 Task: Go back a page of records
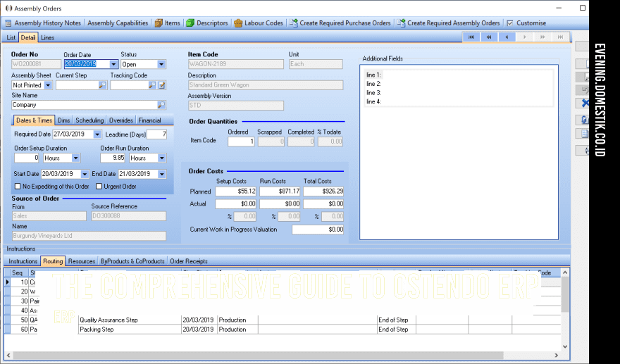pos(489,37)
